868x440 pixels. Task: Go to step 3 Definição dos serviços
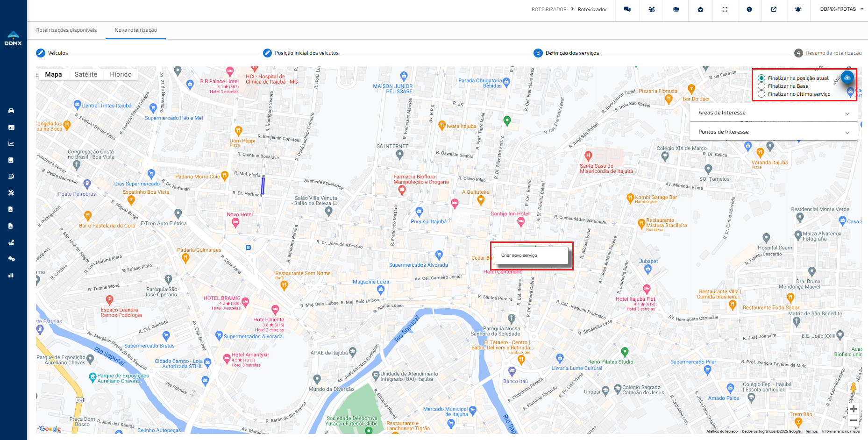[x=566, y=53]
